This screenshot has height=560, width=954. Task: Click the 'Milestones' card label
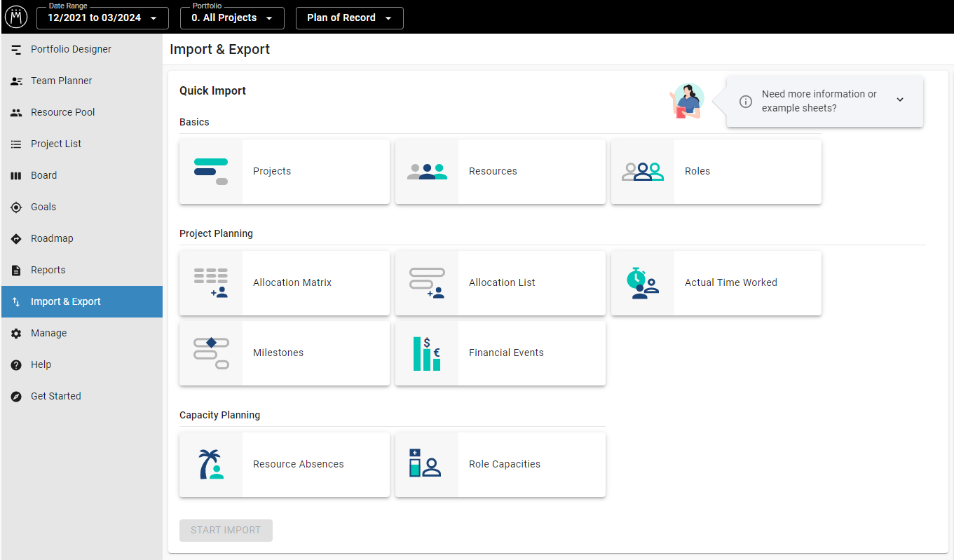(278, 353)
